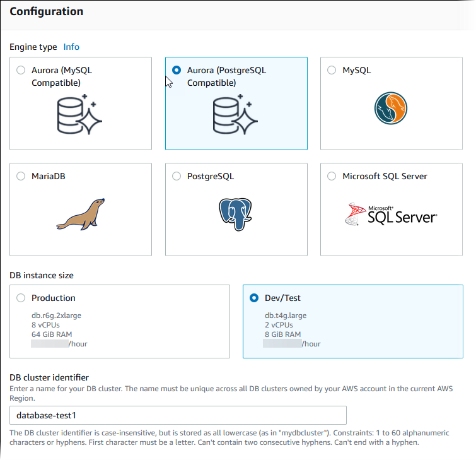Choose the MySQL engine radio button
The width and height of the screenshot is (476, 460).
click(x=332, y=71)
